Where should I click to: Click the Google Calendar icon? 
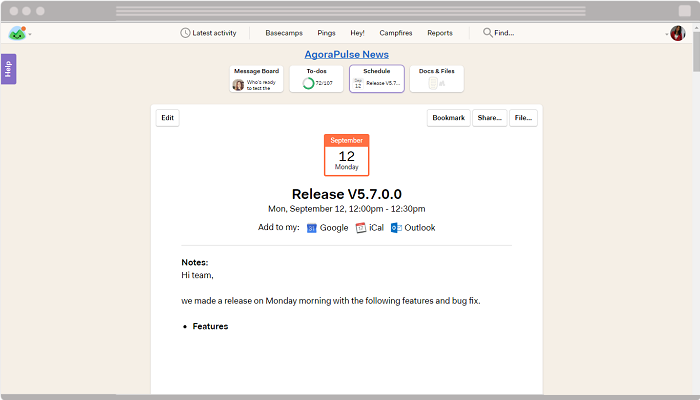pos(312,228)
